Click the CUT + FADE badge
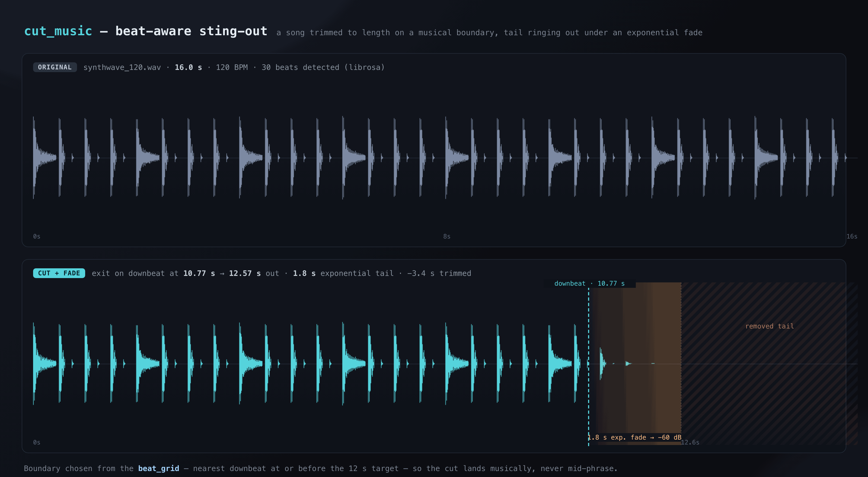868x477 pixels. [x=59, y=273]
